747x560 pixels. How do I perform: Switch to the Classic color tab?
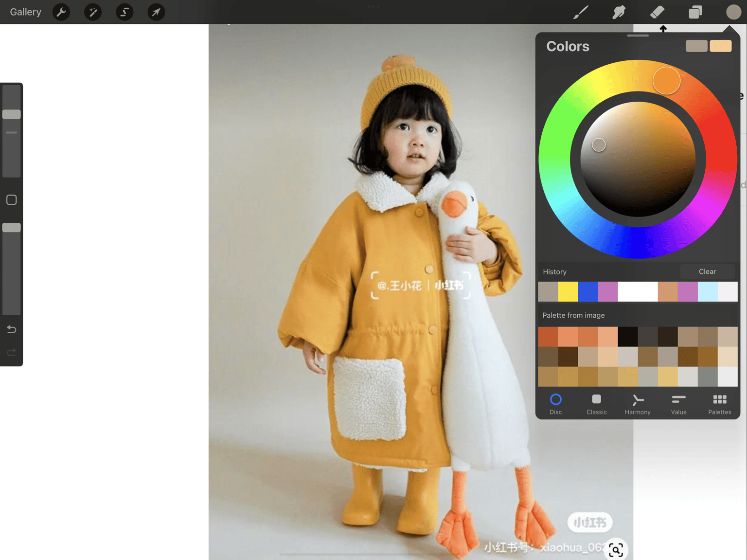point(597,404)
